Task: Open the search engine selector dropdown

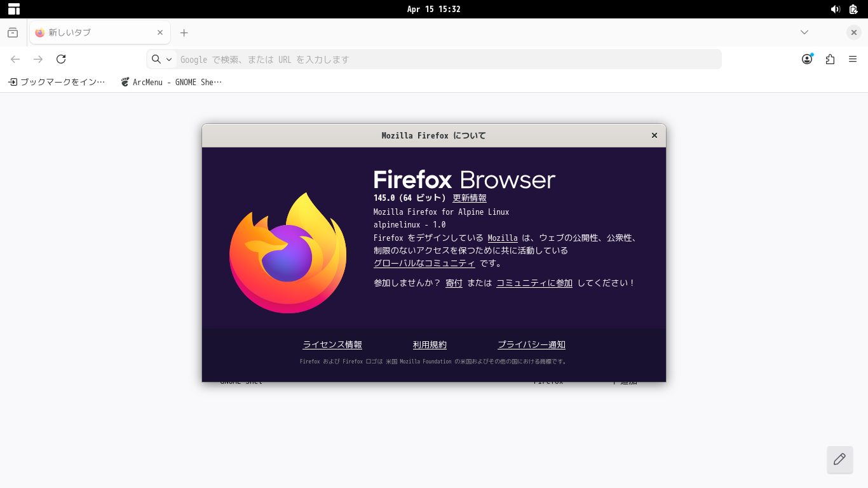Action: click(161, 59)
